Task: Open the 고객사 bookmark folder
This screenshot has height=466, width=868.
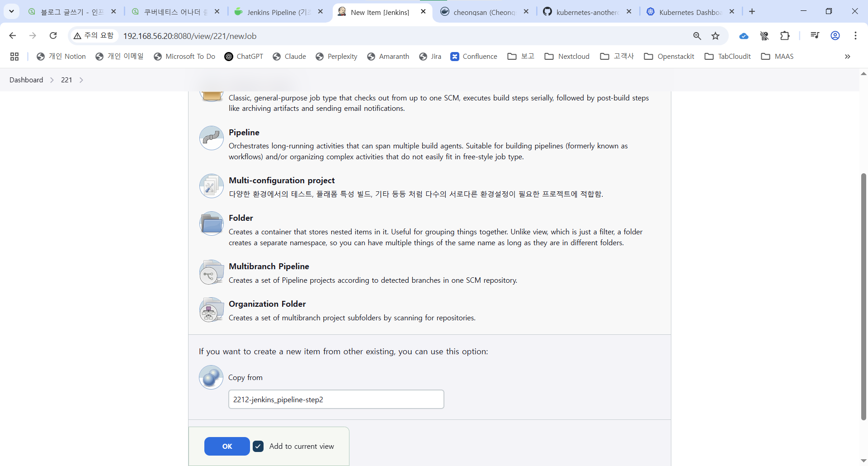Action: [x=617, y=57]
